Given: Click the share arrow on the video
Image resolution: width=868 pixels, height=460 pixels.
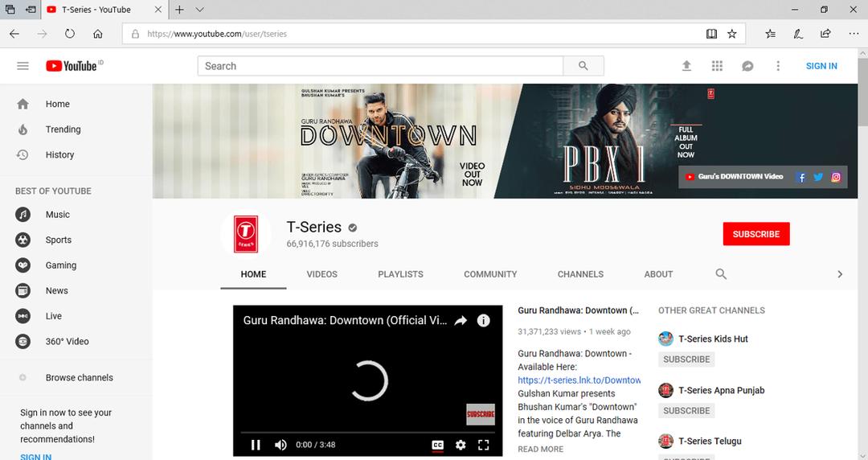Looking at the screenshot, I should [x=461, y=320].
